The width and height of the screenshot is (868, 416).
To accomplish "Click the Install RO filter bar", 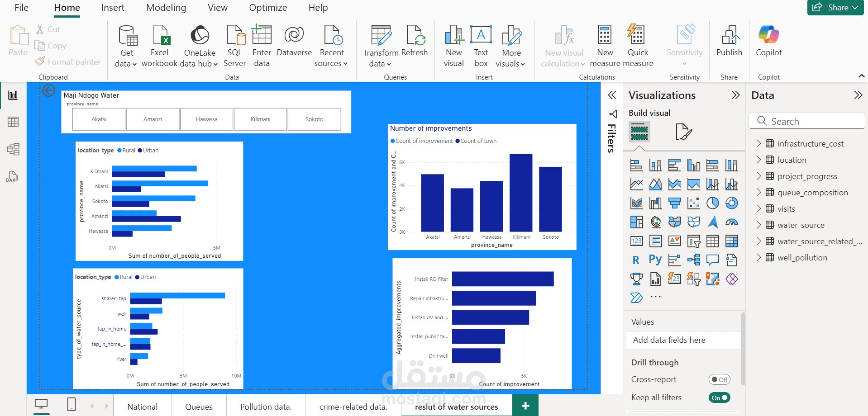I will click(503, 279).
